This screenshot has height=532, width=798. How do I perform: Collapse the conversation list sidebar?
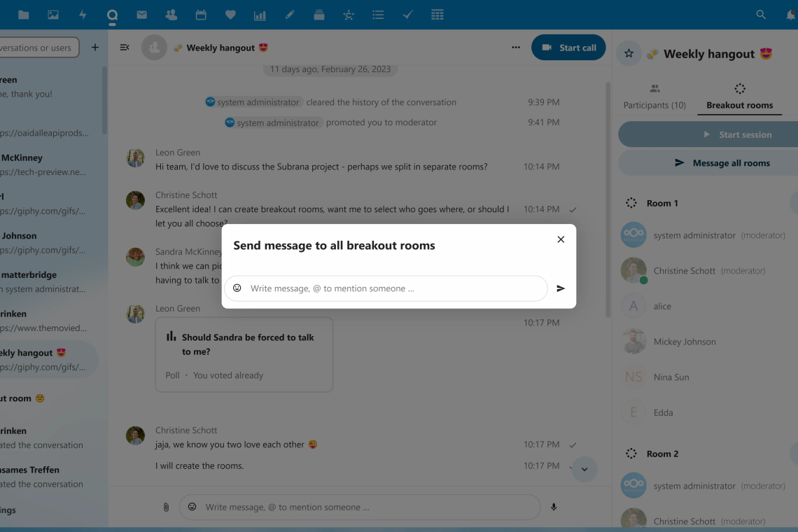125,48
